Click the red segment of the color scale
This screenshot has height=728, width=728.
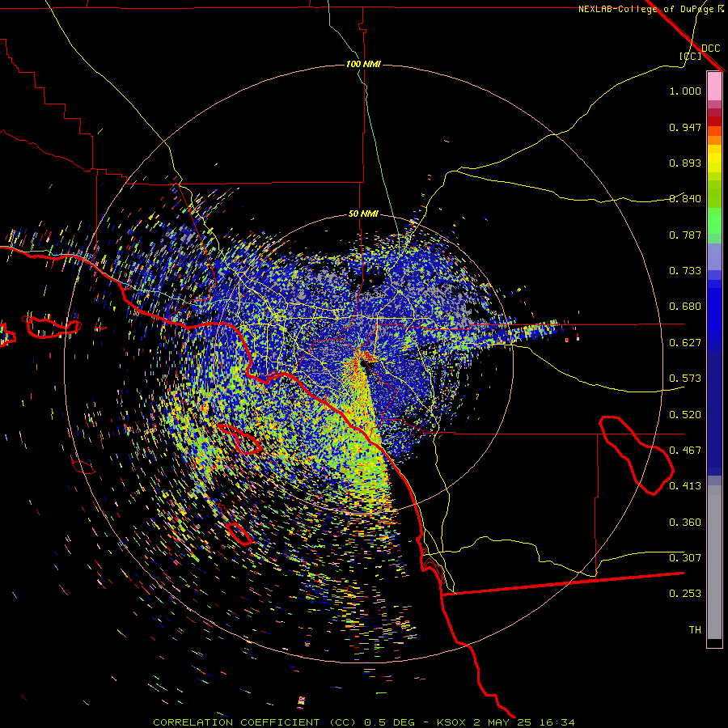[x=714, y=121]
